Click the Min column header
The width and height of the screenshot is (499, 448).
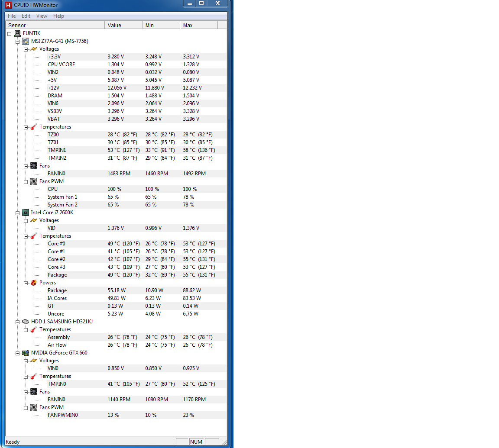point(161,26)
